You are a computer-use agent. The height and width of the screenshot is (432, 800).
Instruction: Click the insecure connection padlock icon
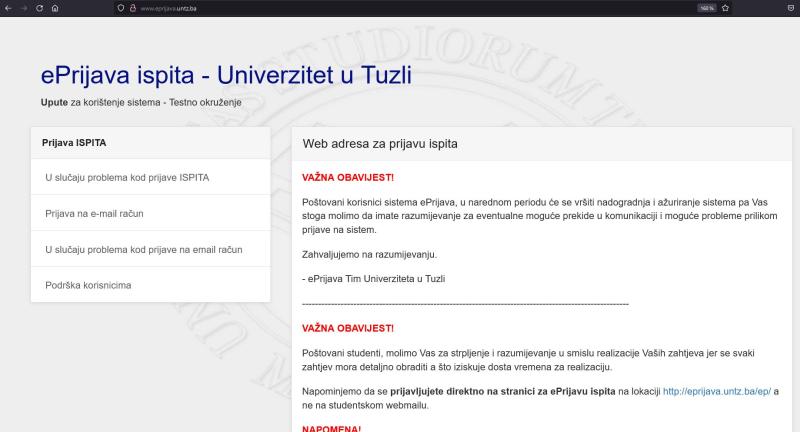pyautogui.click(x=133, y=8)
